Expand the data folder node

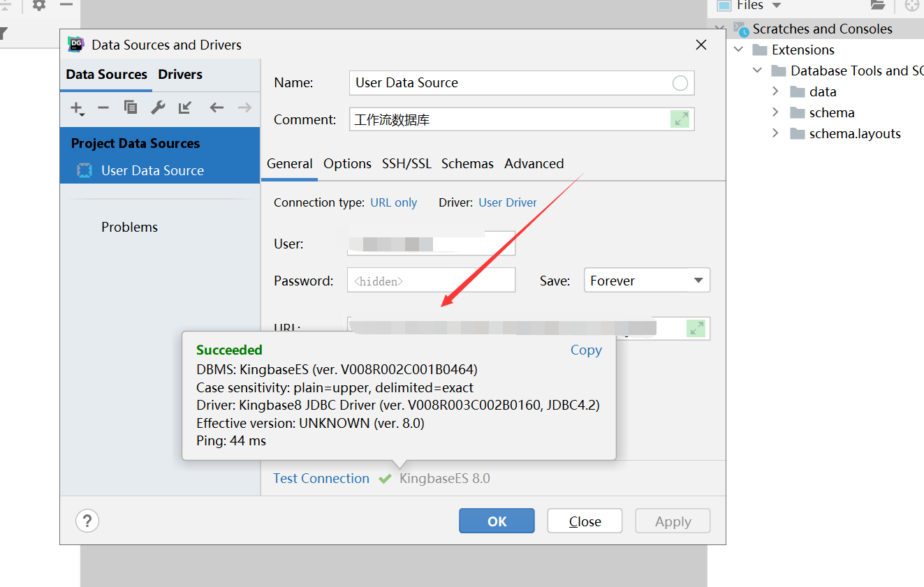(775, 91)
